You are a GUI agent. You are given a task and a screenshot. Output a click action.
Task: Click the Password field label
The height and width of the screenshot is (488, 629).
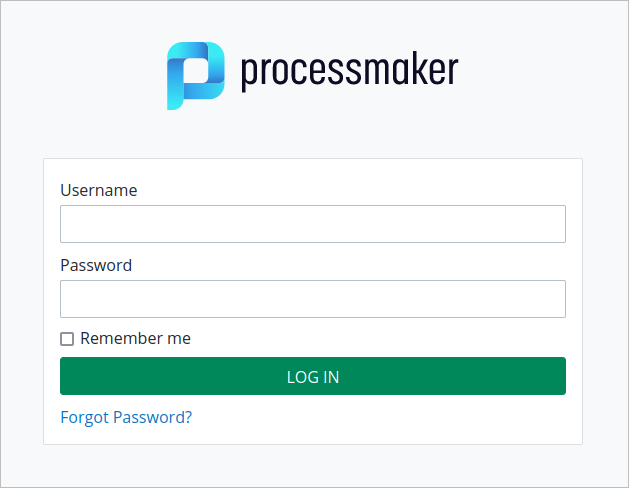(x=96, y=265)
